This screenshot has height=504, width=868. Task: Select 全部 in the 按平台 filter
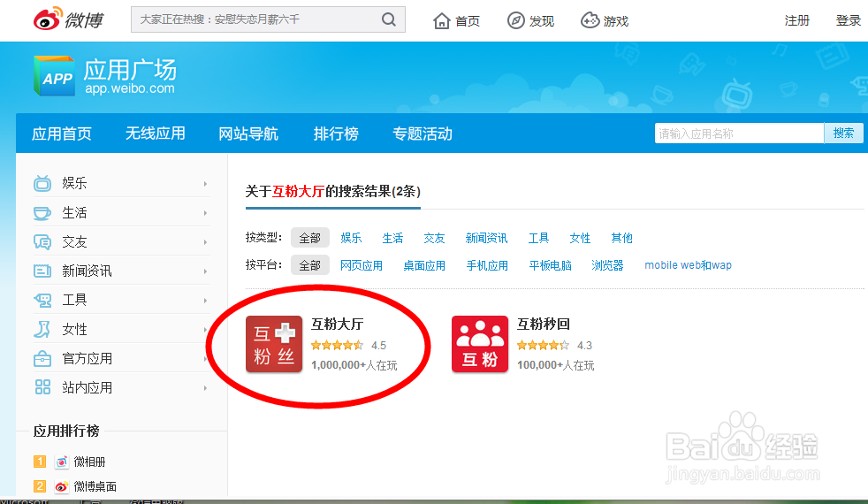310,265
